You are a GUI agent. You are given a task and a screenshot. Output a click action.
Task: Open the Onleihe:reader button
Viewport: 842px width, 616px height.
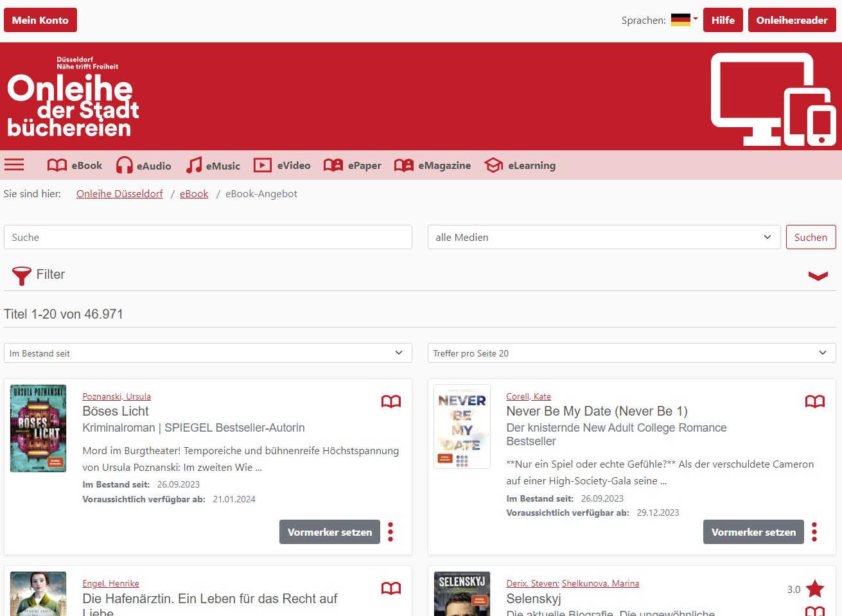coord(792,20)
